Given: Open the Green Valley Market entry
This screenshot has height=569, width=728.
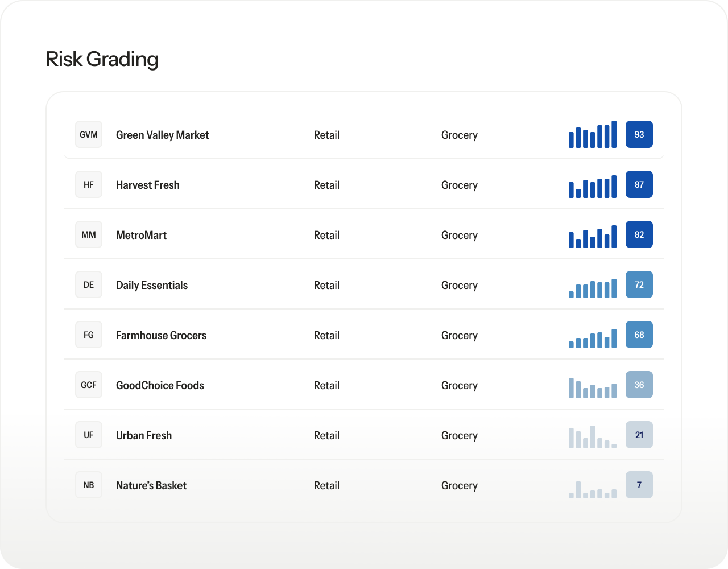Looking at the screenshot, I should click(x=162, y=135).
